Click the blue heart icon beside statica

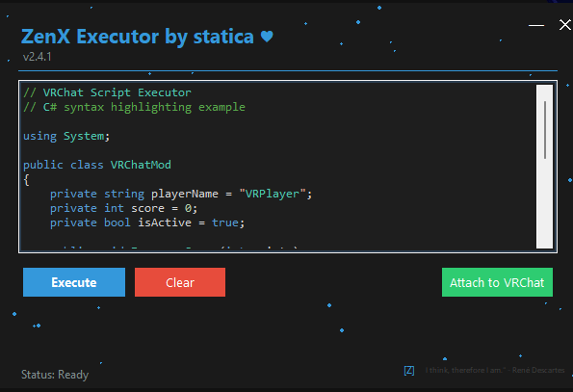tap(267, 37)
